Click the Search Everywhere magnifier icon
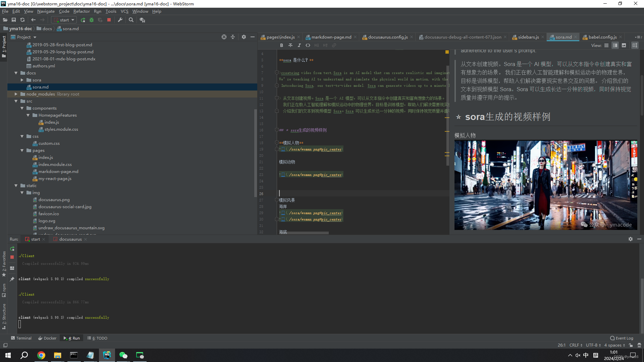 point(131,20)
